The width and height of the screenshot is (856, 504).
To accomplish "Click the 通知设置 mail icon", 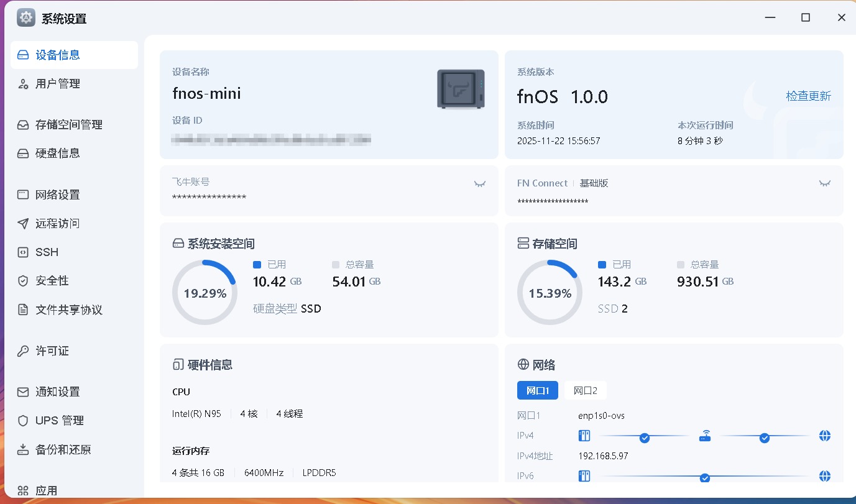I will [x=22, y=392].
